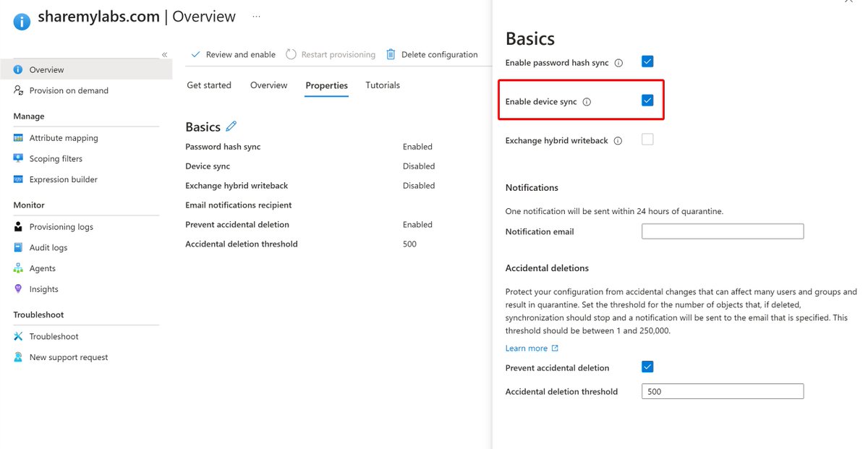This screenshot has height=449, width=868.
Task: Click the Basics panel heading
Action: coord(530,38)
